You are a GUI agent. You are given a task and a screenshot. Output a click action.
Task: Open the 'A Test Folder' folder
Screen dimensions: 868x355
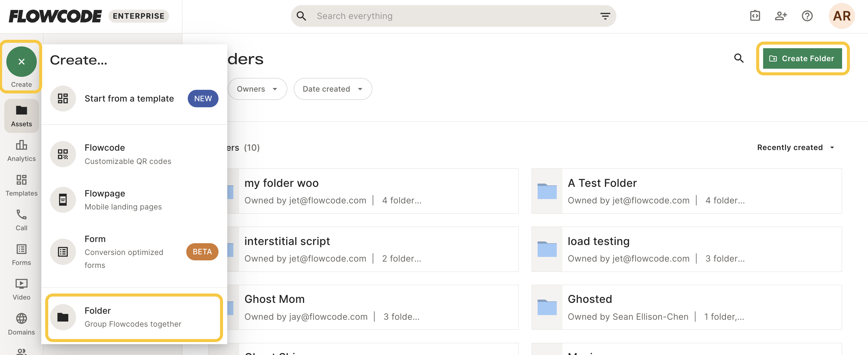[686, 191]
